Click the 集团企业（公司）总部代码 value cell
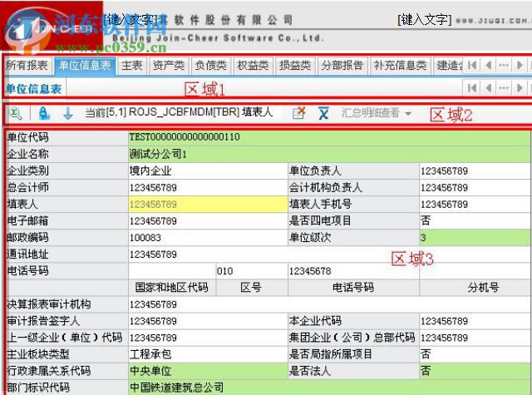The image size is (532, 395). click(x=475, y=338)
